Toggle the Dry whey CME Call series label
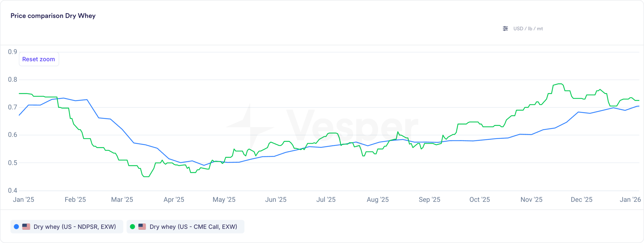The height and width of the screenshot is (243, 644). tap(193, 227)
